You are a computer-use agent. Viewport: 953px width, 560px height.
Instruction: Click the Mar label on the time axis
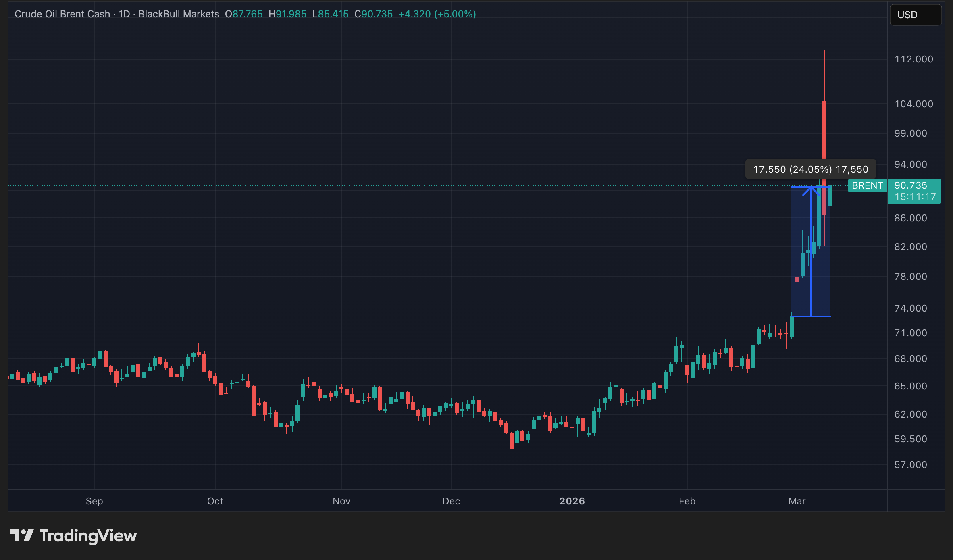[x=797, y=501]
